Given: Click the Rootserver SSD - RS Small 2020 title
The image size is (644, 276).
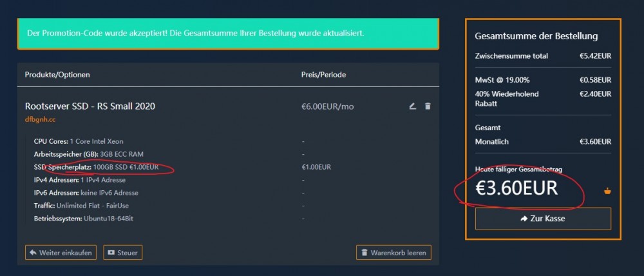Looking at the screenshot, I should tap(90, 106).
